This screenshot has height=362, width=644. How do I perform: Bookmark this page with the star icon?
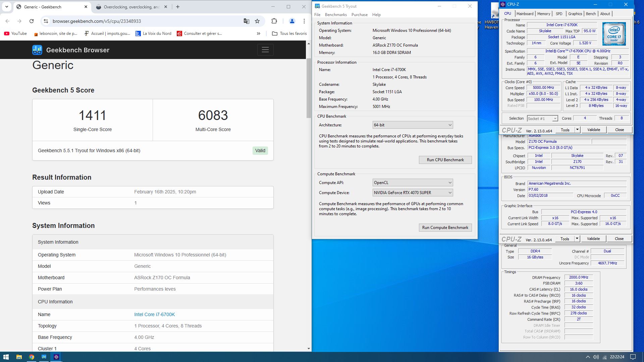tap(257, 21)
